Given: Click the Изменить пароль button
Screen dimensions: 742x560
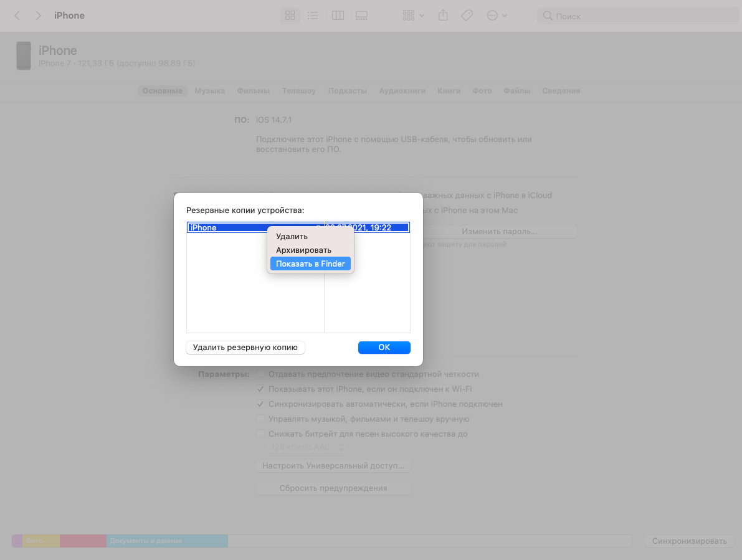Looking at the screenshot, I should click(x=499, y=232).
